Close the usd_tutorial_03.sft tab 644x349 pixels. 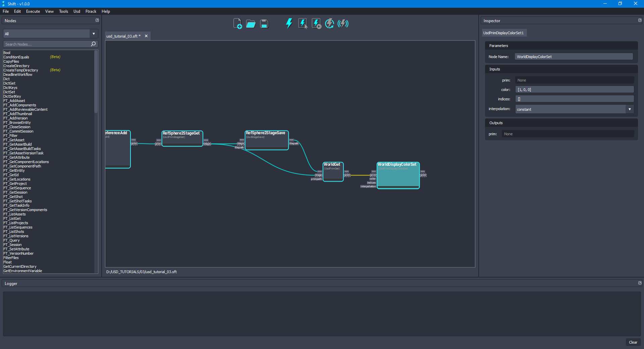tap(146, 36)
